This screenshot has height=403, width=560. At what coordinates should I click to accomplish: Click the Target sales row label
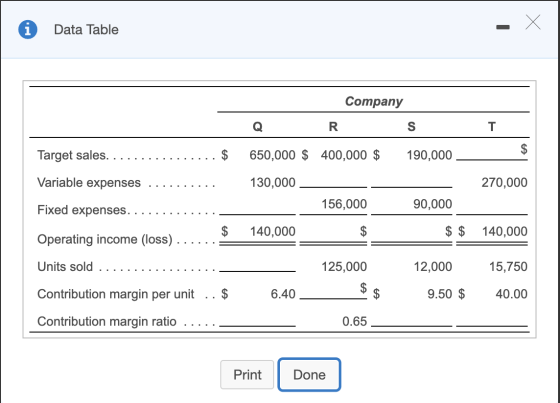point(72,155)
